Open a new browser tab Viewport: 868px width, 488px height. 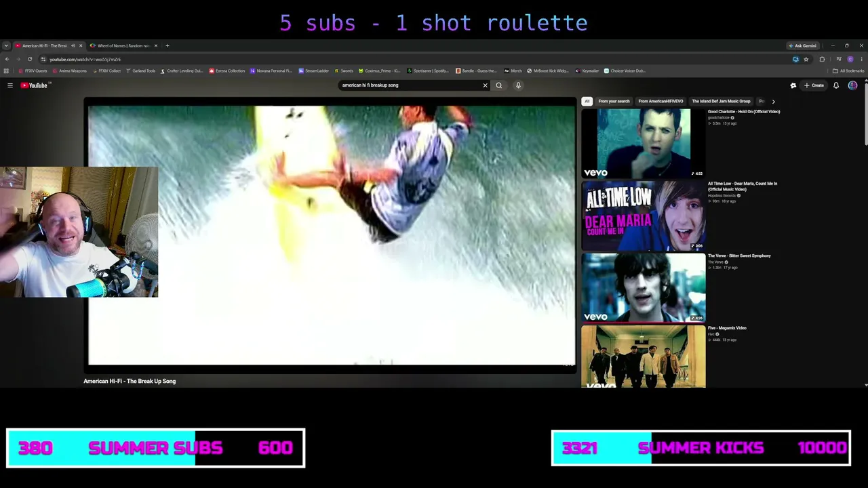click(x=167, y=45)
